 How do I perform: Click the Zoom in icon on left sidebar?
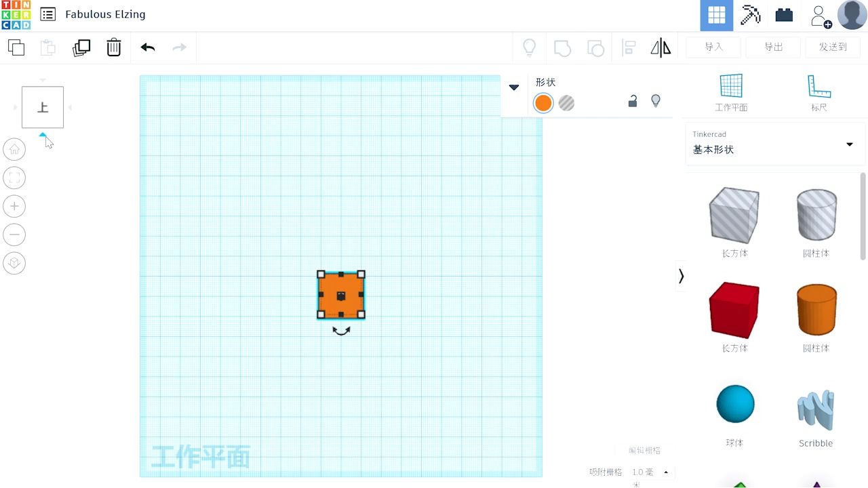click(14, 206)
